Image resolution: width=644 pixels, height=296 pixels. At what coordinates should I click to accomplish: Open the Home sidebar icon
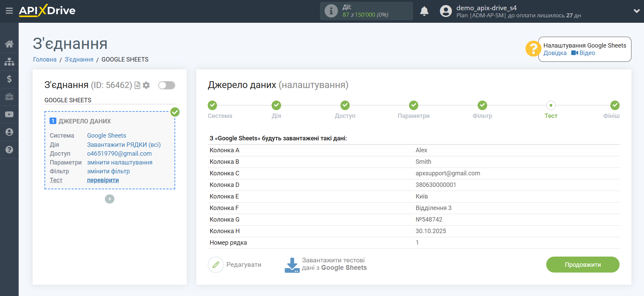(9, 44)
